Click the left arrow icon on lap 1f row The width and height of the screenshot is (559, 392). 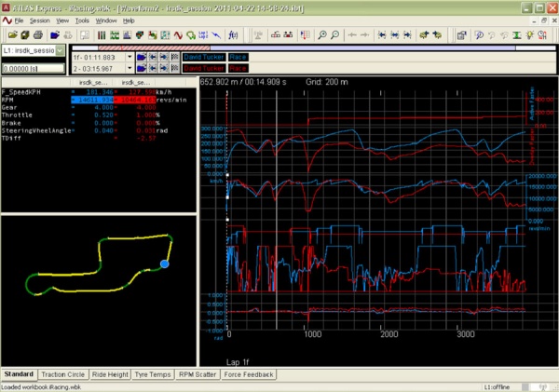click(x=152, y=58)
